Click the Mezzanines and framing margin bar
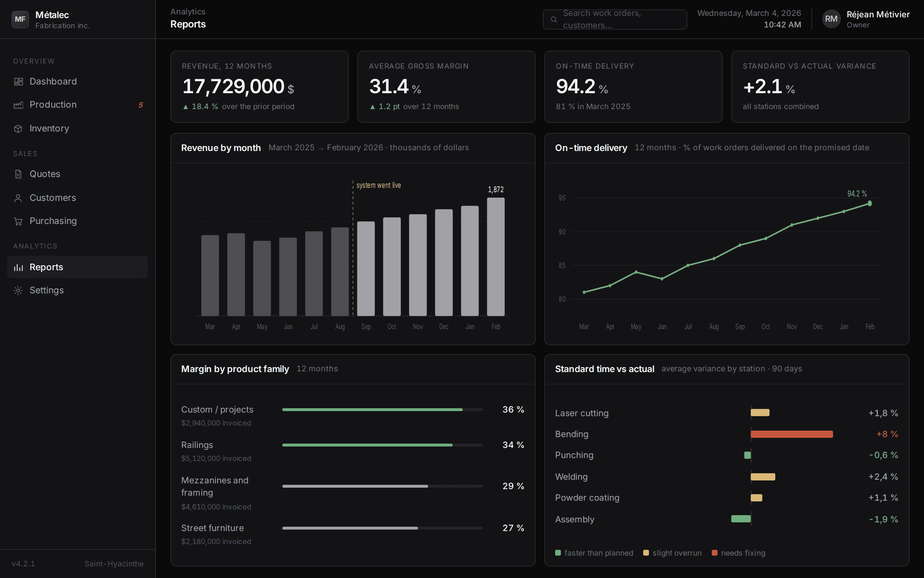Screen dimensions: 924x578 [x=382, y=486]
